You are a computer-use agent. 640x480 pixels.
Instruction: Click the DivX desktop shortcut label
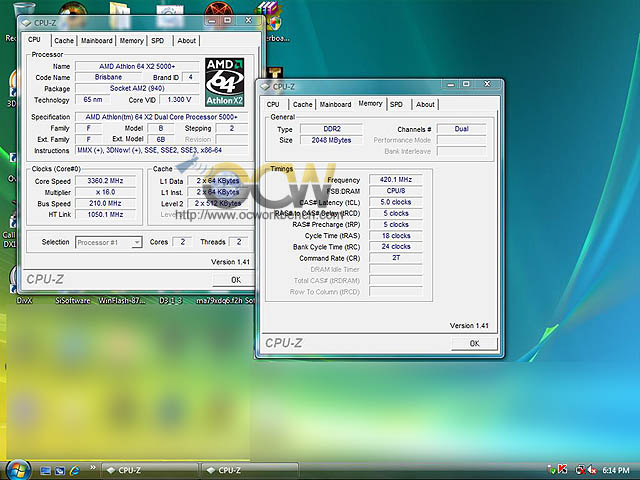(24, 301)
